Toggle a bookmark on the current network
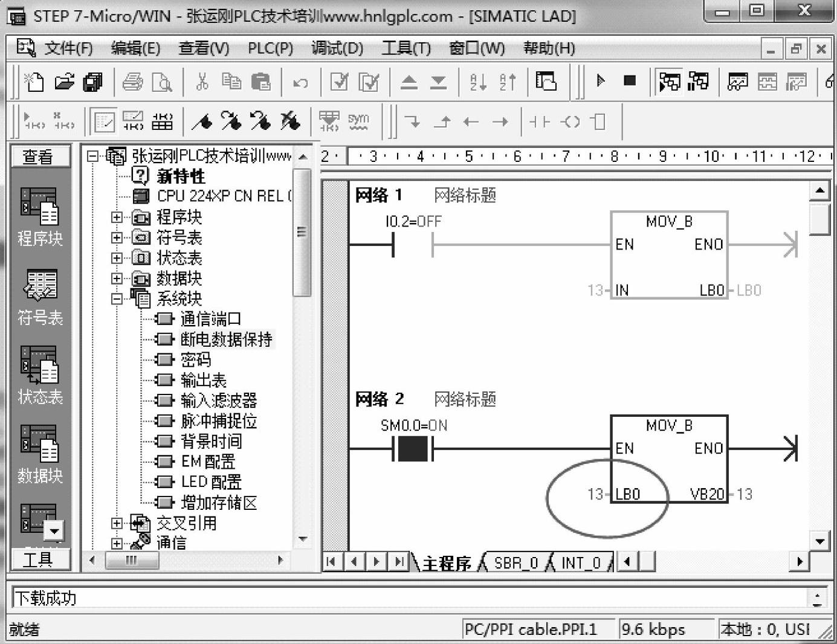Screen dimensions: 837x644 [x=202, y=122]
